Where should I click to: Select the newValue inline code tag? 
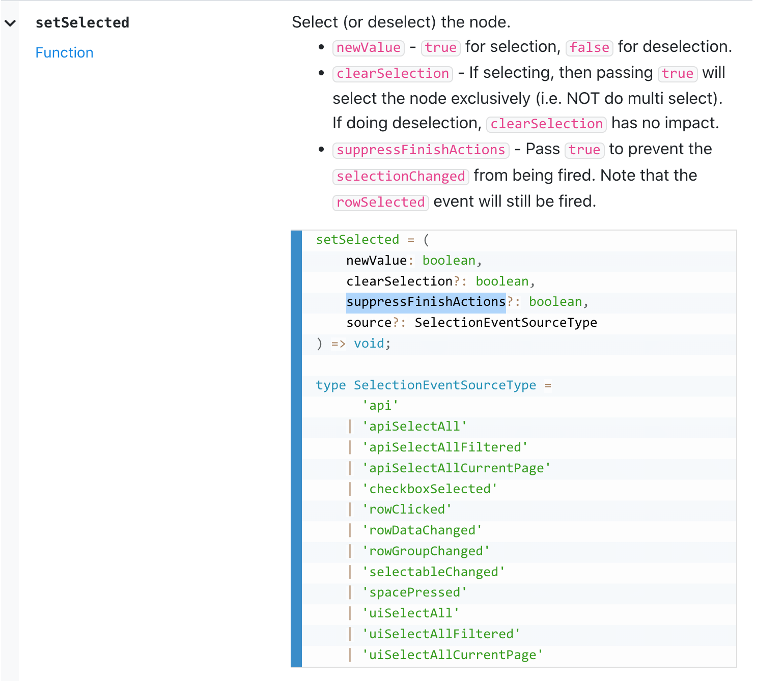click(368, 47)
